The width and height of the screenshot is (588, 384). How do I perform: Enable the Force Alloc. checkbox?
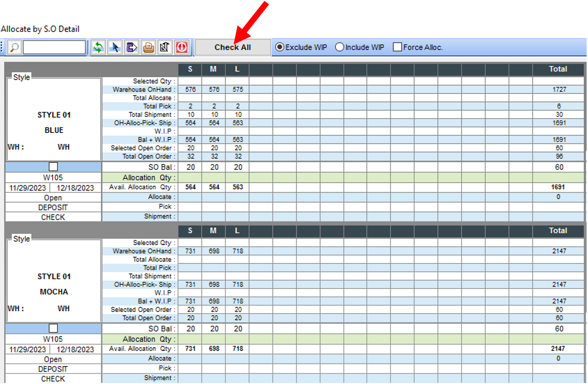397,47
